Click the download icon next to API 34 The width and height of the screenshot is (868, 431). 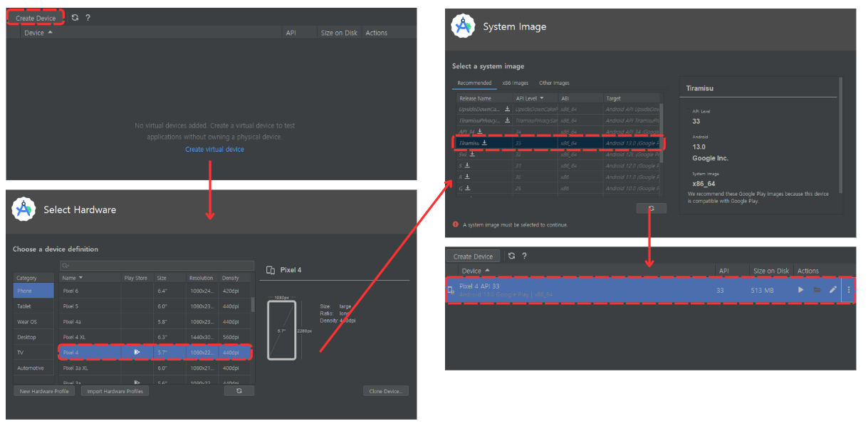tap(480, 132)
